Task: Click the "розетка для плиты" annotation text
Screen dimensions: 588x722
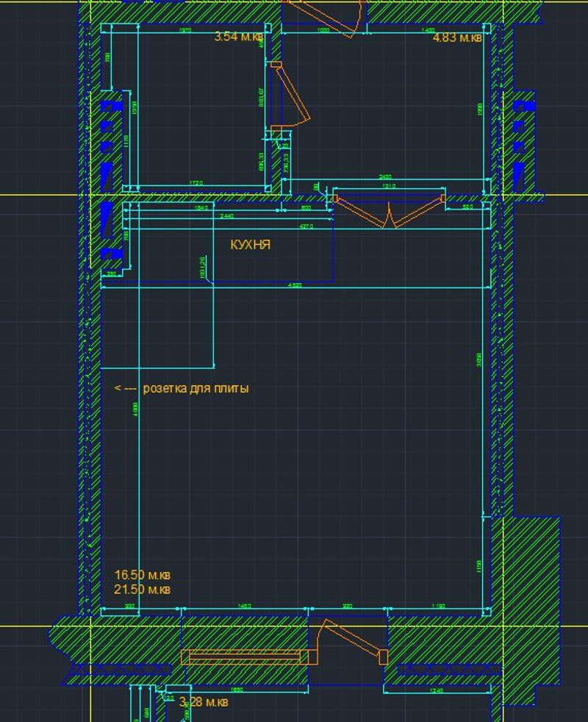Action: pyautogui.click(x=195, y=387)
